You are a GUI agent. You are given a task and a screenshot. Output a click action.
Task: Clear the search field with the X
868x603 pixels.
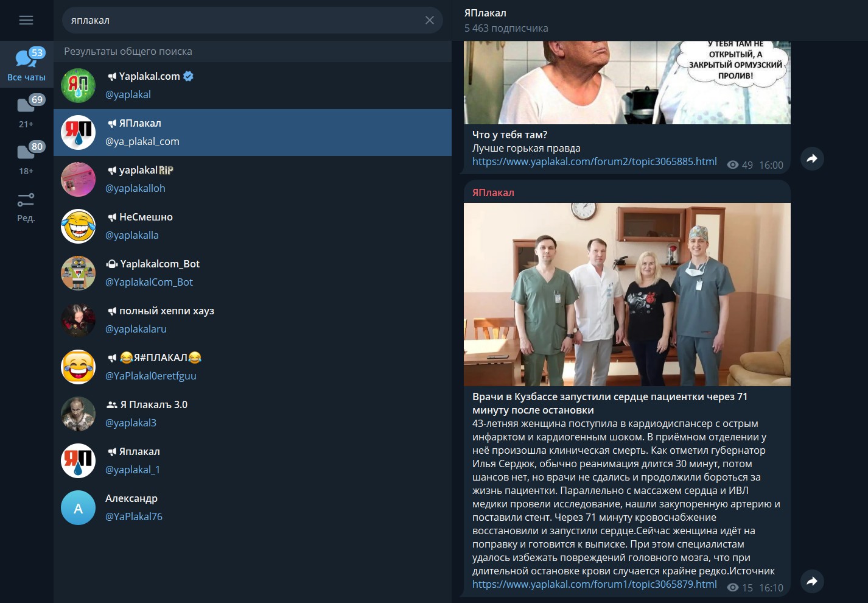tap(430, 20)
